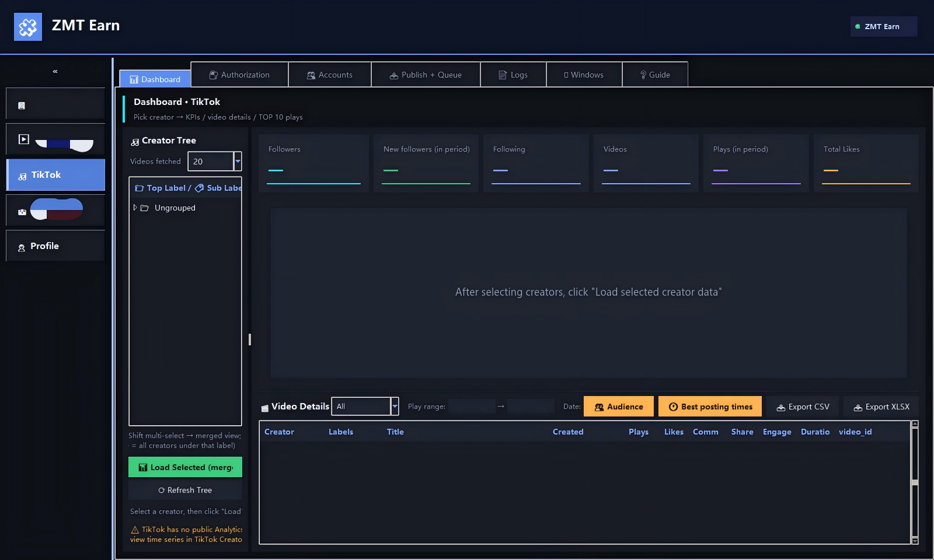This screenshot has width=934, height=560.
Task: Sort by the Title column header
Action: click(395, 432)
